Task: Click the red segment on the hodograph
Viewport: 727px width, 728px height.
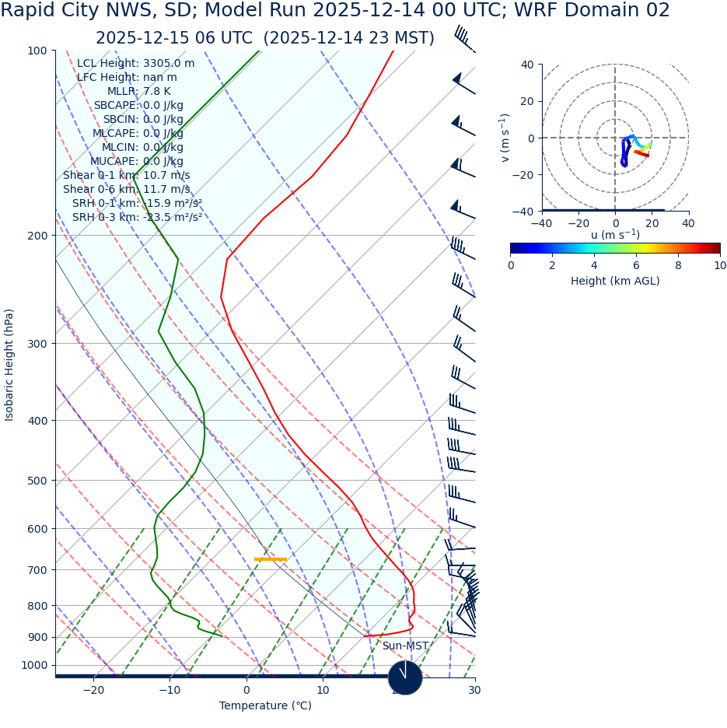Action: [641, 153]
